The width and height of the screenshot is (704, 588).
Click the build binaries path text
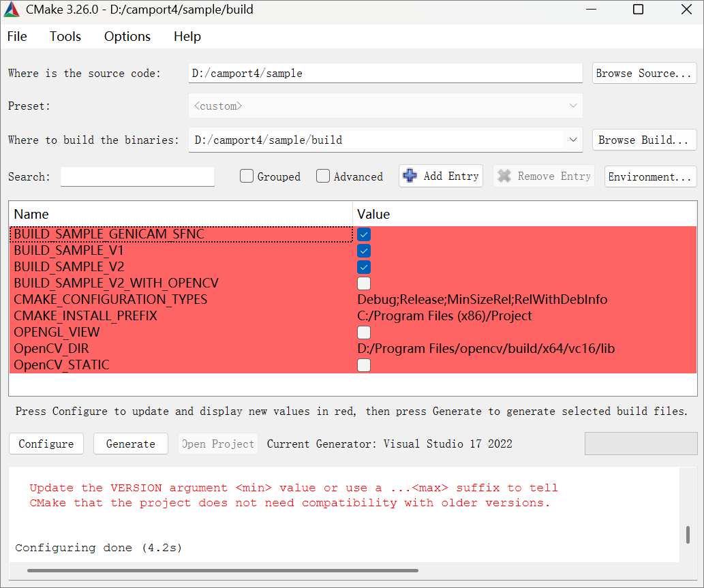pyautogui.click(x=268, y=140)
